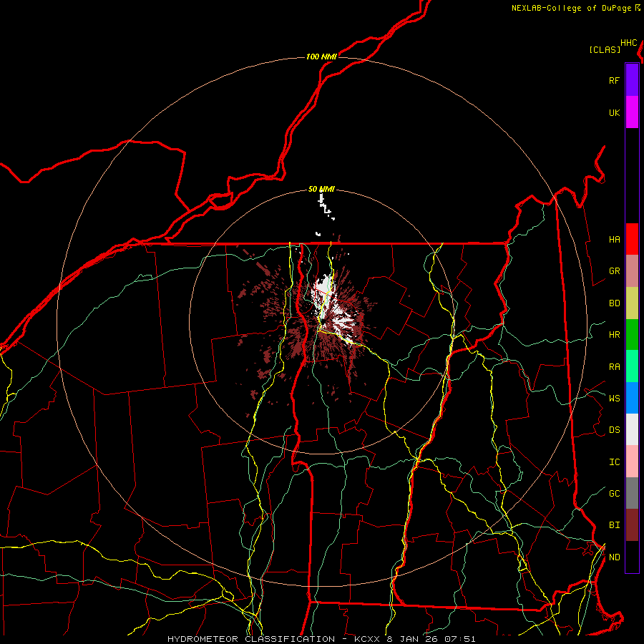Viewport: 644px width, 644px height.
Task: Click the DS legend label
Action: (614, 429)
